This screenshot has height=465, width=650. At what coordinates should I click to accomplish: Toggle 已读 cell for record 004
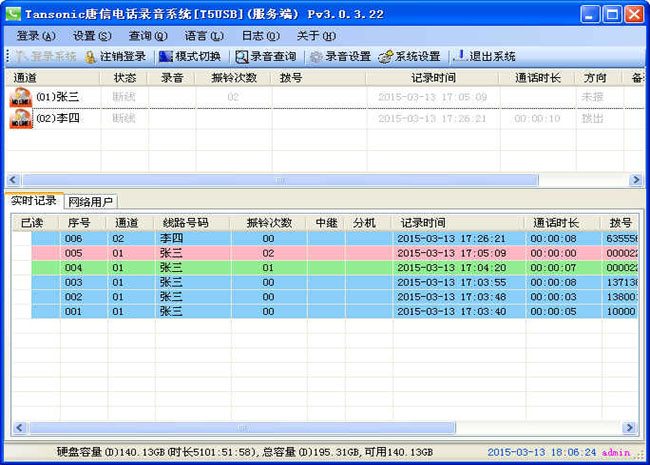tap(21, 268)
